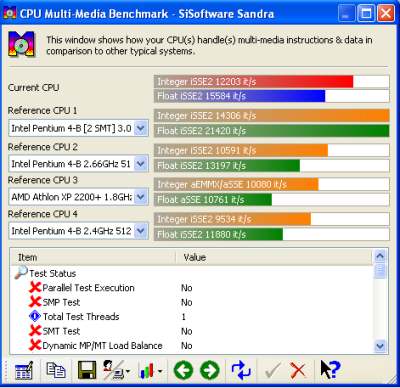Open dropdown arrow beside user/computer icon
The image size is (400, 388).
point(128,371)
